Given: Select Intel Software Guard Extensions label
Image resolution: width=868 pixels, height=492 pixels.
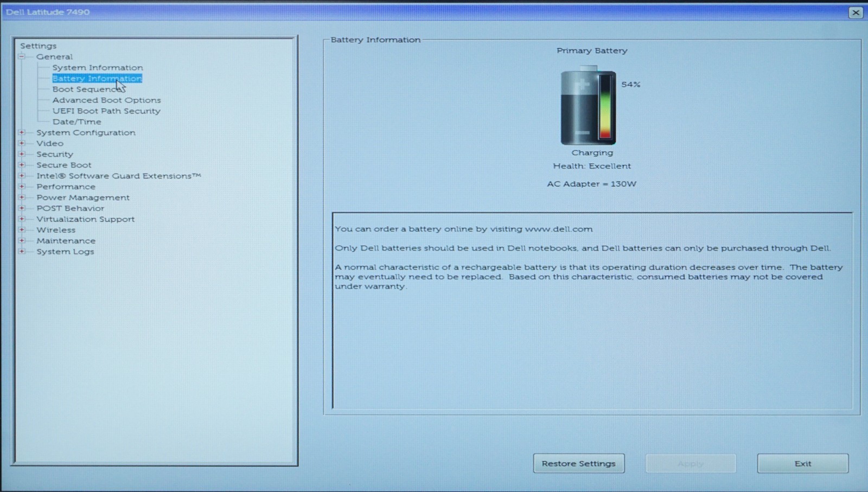Looking at the screenshot, I should (119, 176).
